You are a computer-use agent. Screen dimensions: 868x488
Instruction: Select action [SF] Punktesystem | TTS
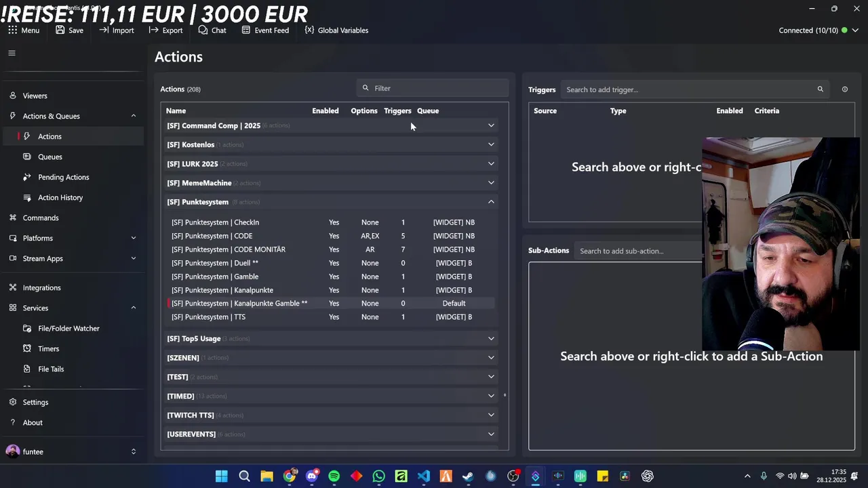click(331, 317)
